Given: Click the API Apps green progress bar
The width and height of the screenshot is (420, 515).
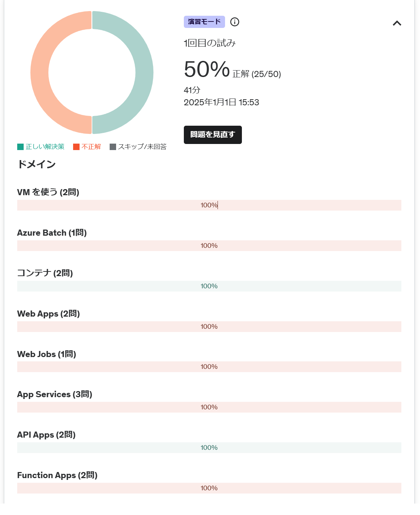Looking at the screenshot, I should click(x=209, y=448).
